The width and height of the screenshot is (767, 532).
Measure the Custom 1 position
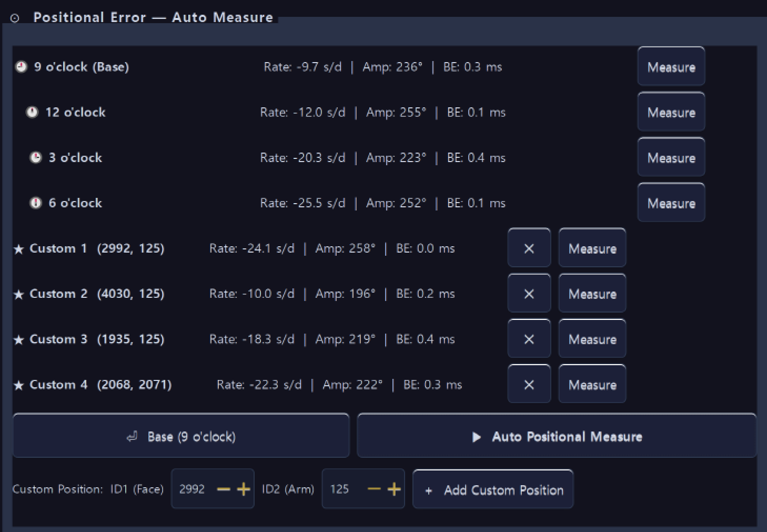tap(592, 248)
